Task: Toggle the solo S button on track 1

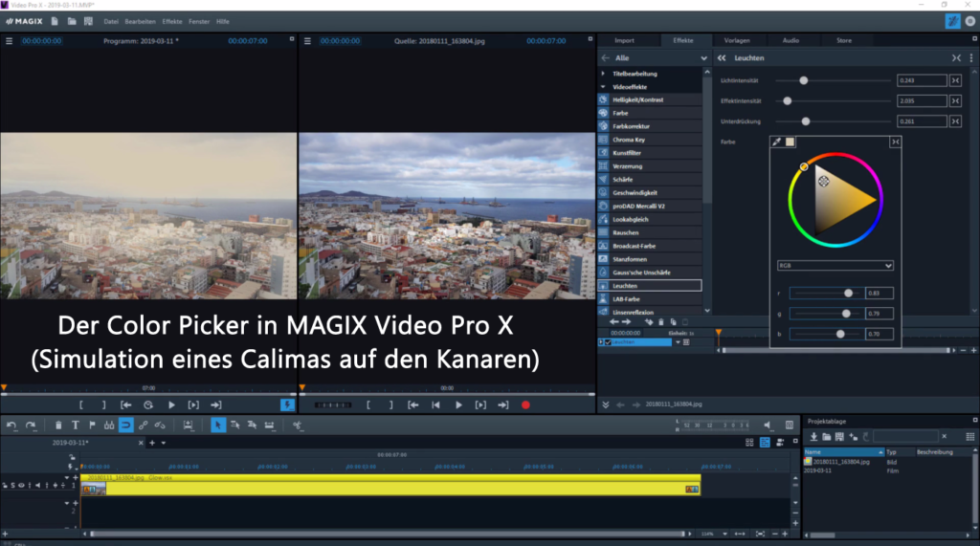Action: click(12, 485)
